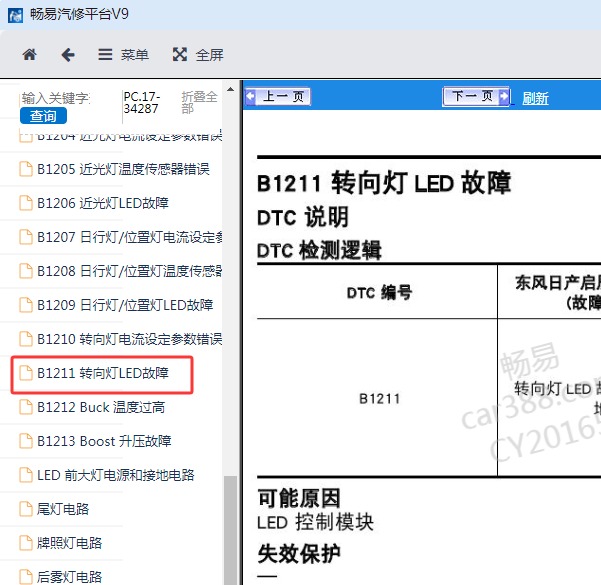Screen dimensions: 601x585
Task: Click the 可能原因 heading
Action: pyautogui.click(x=299, y=498)
